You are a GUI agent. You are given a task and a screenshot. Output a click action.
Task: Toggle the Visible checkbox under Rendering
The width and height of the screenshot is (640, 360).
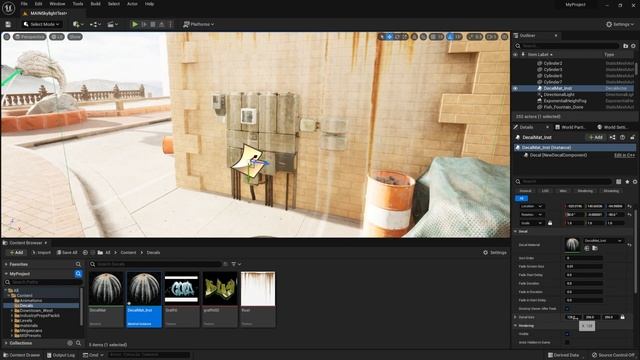567,334
